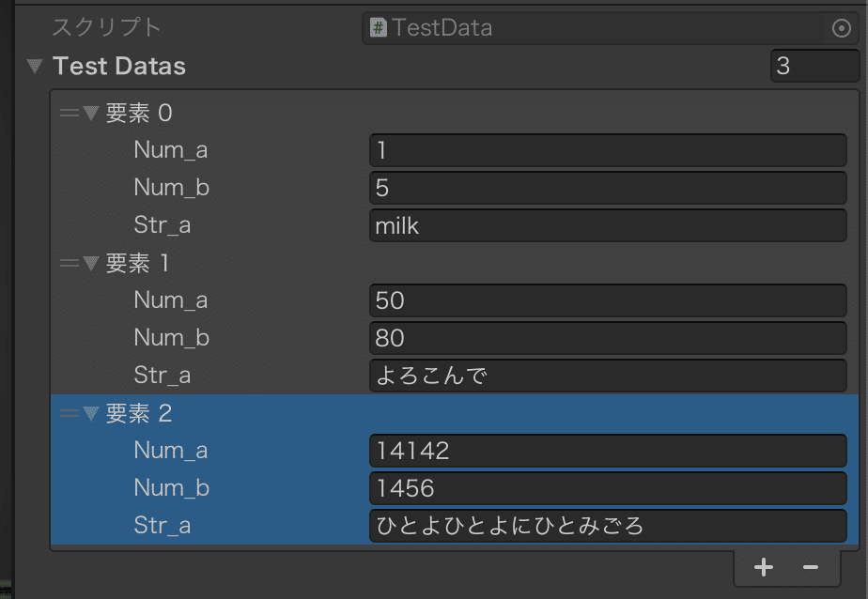The image size is (868, 599).
Task: Remove the selected element with the minus button
Action: point(810,567)
